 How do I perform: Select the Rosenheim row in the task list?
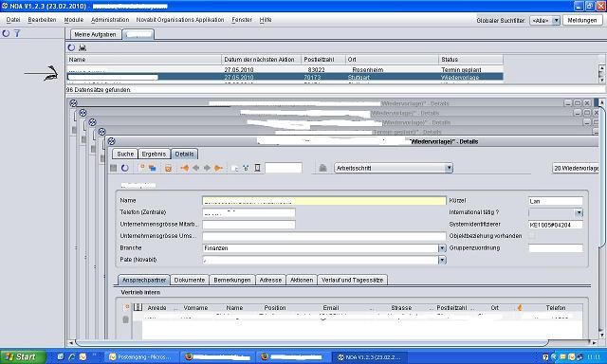(x=285, y=69)
